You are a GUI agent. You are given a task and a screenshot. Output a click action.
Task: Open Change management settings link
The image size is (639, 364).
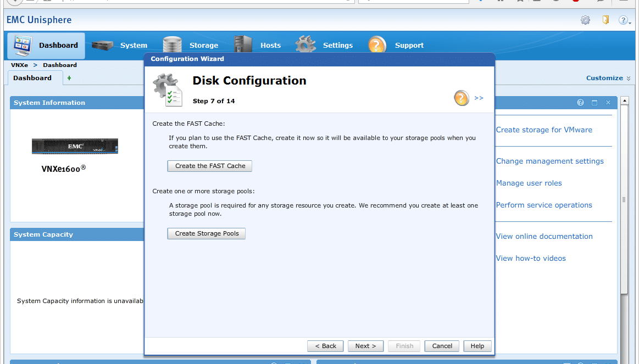[550, 161]
